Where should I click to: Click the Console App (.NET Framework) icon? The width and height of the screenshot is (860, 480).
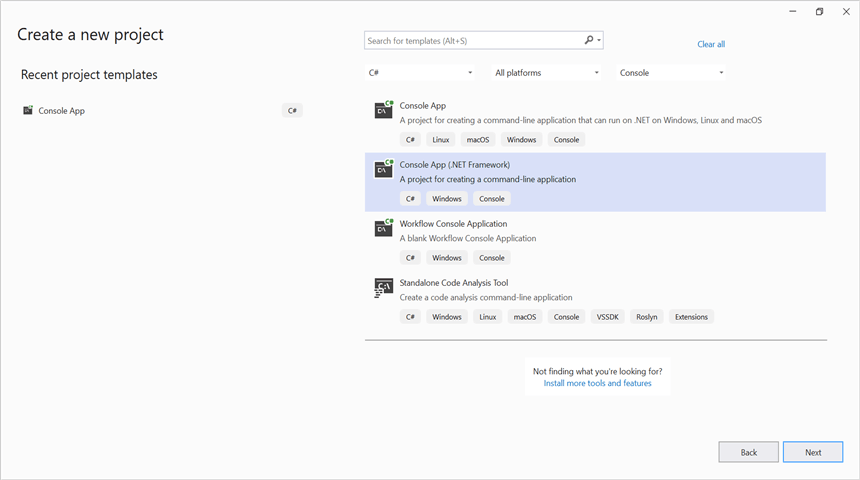coord(383,169)
